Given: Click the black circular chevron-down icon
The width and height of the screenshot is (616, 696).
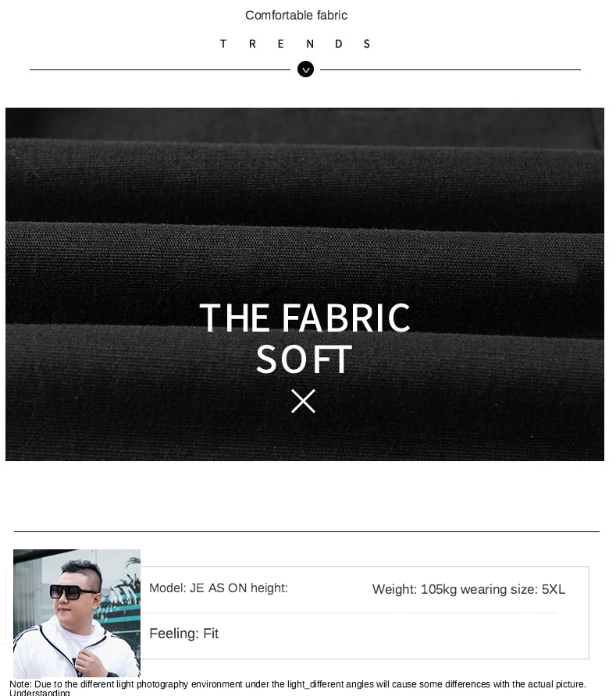Looking at the screenshot, I should tap(305, 69).
